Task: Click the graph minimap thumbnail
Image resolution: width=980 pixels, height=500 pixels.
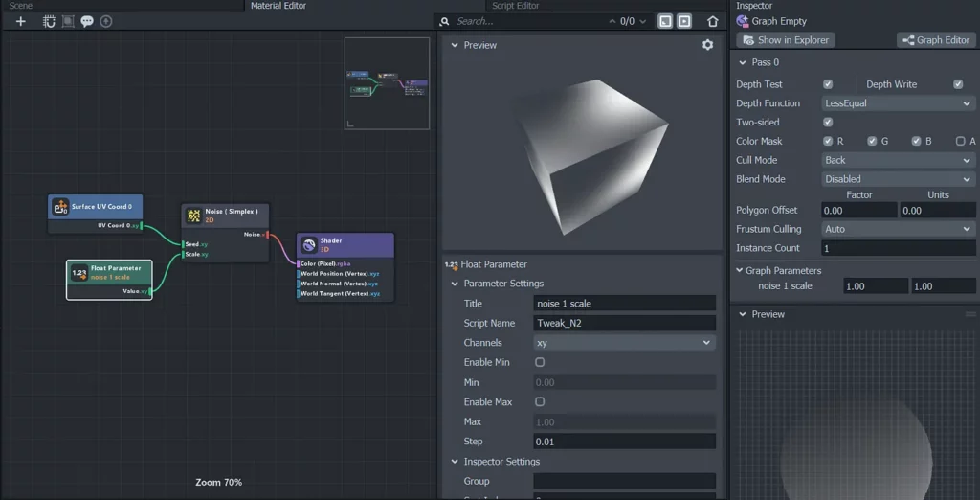Action: click(387, 83)
